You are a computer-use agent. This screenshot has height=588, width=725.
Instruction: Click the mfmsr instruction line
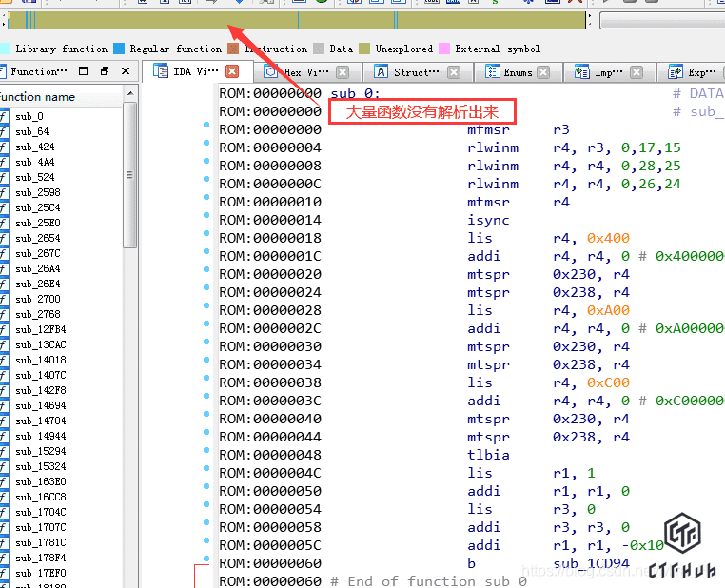coord(489,129)
